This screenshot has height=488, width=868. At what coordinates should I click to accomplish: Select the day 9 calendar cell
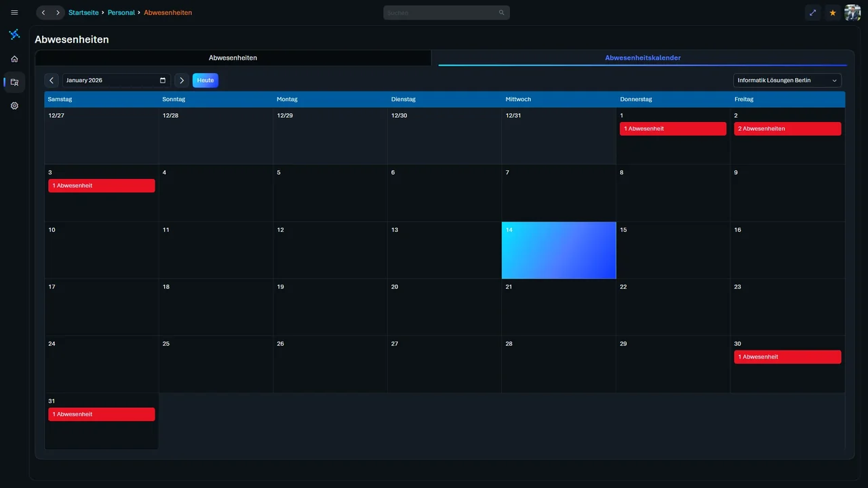(788, 192)
